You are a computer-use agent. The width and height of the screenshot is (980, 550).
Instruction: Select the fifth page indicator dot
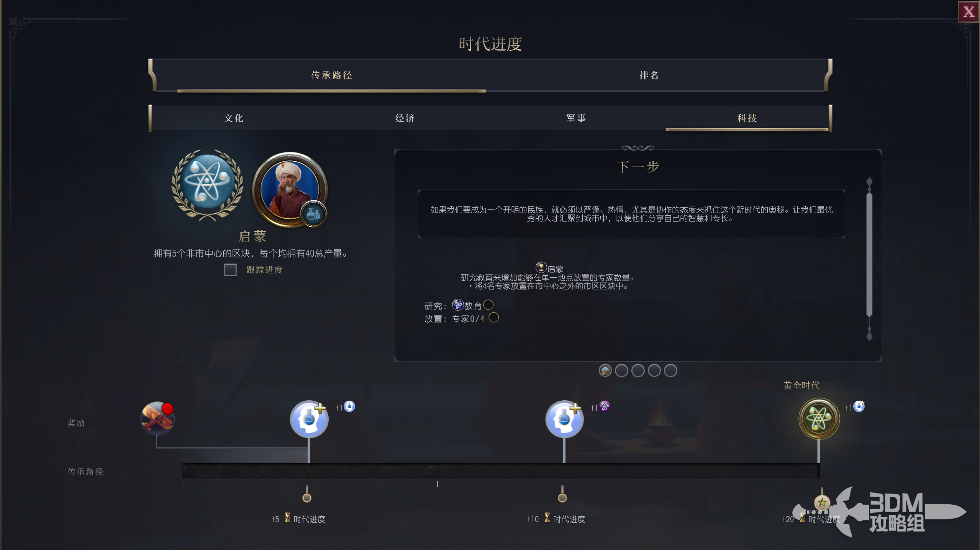(x=670, y=370)
